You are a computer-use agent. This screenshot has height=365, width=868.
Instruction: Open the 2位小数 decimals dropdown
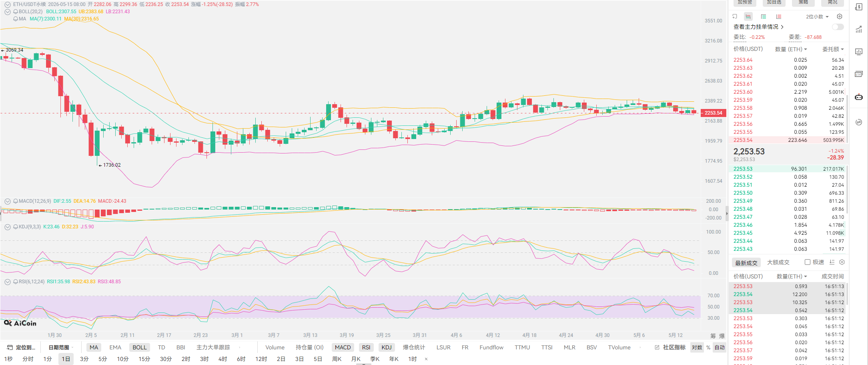pyautogui.click(x=817, y=16)
